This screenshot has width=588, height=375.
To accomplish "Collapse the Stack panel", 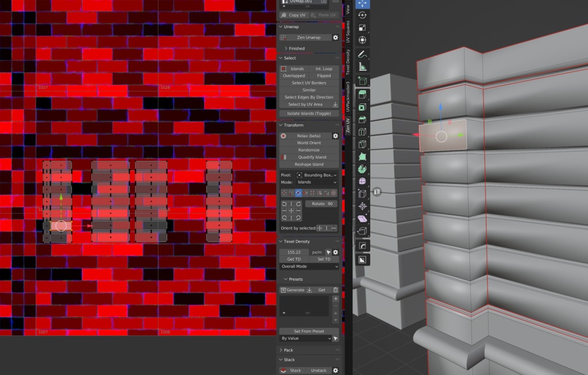I will pos(289,360).
